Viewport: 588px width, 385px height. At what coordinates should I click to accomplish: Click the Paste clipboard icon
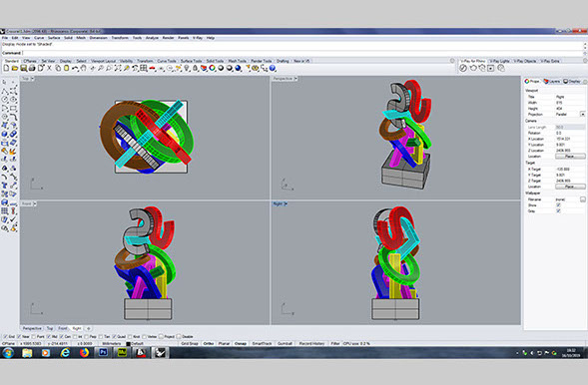66,68
